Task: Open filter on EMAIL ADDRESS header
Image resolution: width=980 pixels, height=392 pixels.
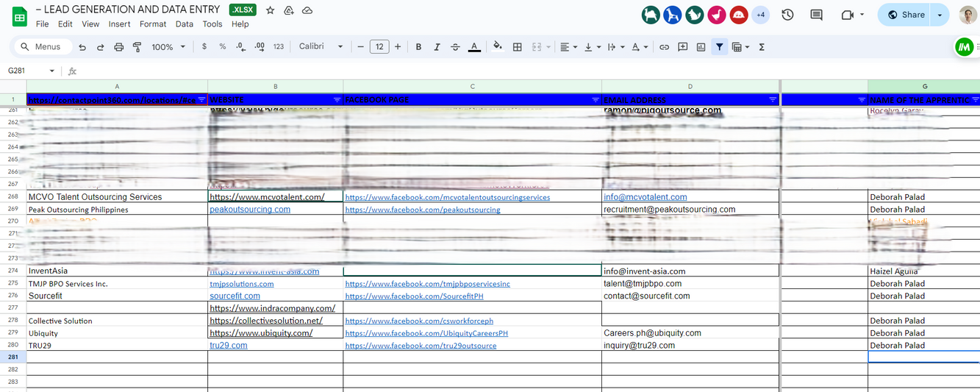Action: tap(773, 99)
